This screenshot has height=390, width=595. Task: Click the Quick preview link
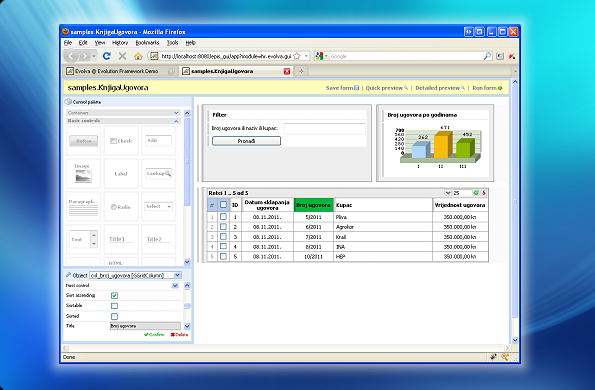pyautogui.click(x=387, y=88)
